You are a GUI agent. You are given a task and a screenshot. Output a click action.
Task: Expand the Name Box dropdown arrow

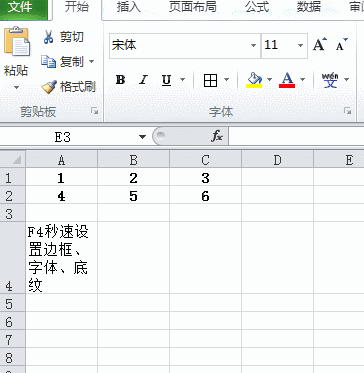click(x=143, y=137)
